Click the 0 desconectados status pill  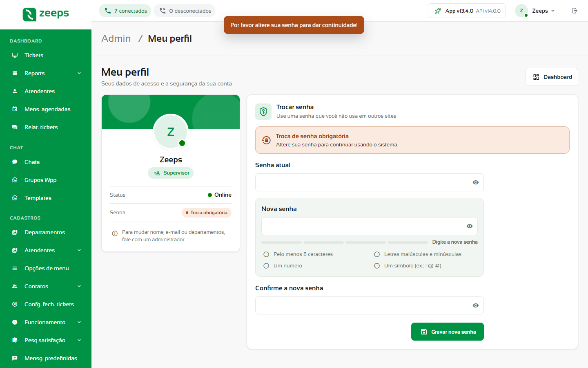click(185, 11)
